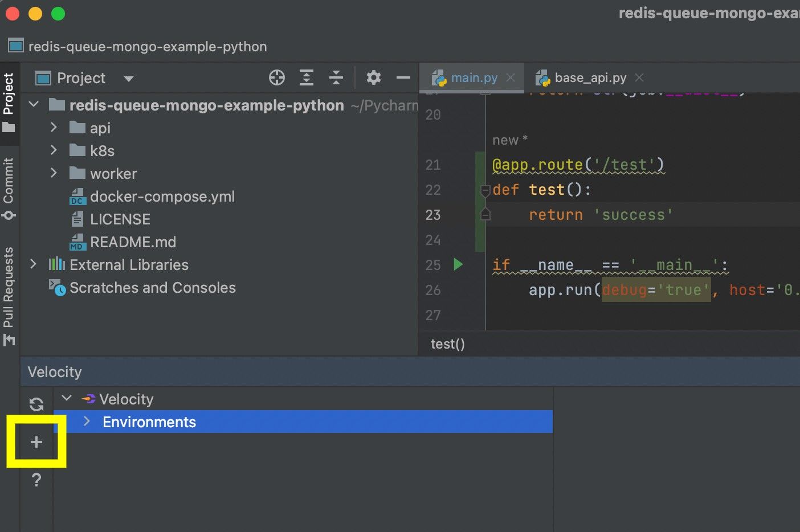This screenshot has height=532, width=800.
Task: Select README.md in project tree
Action: coord(133,242)
